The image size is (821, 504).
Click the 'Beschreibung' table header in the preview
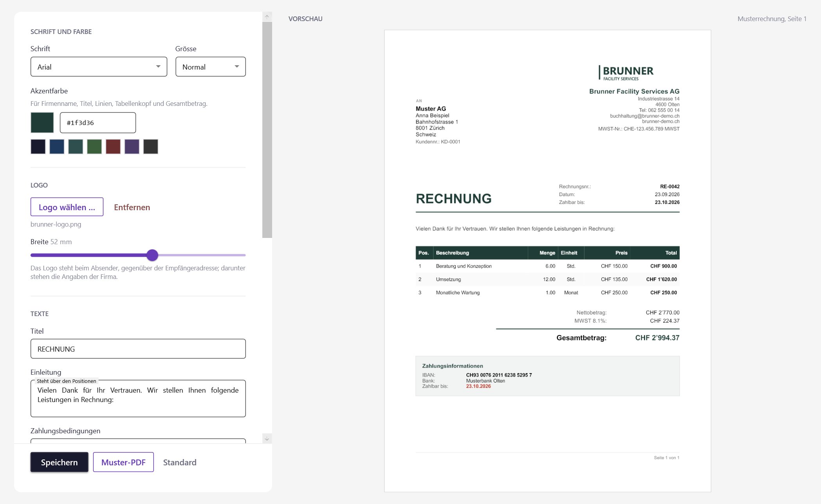tap(452, 253)
